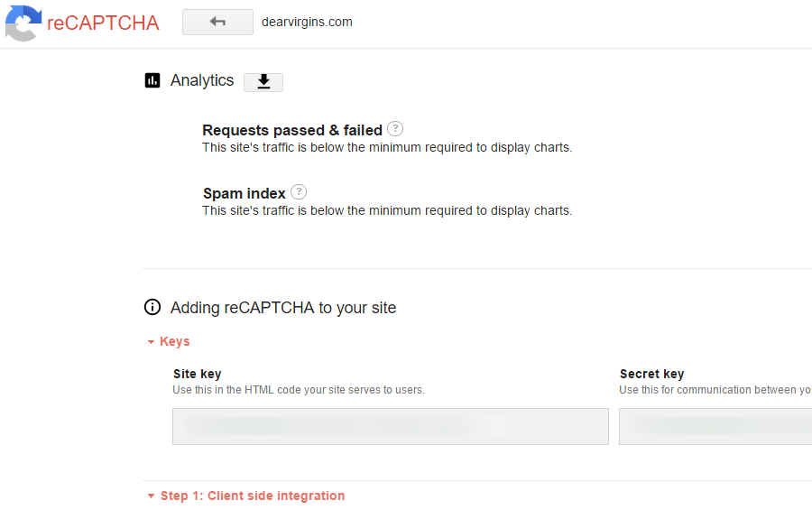Screen dimensions: 812x510
Task: Go back using the left arrow button
Action: (217, 22)
